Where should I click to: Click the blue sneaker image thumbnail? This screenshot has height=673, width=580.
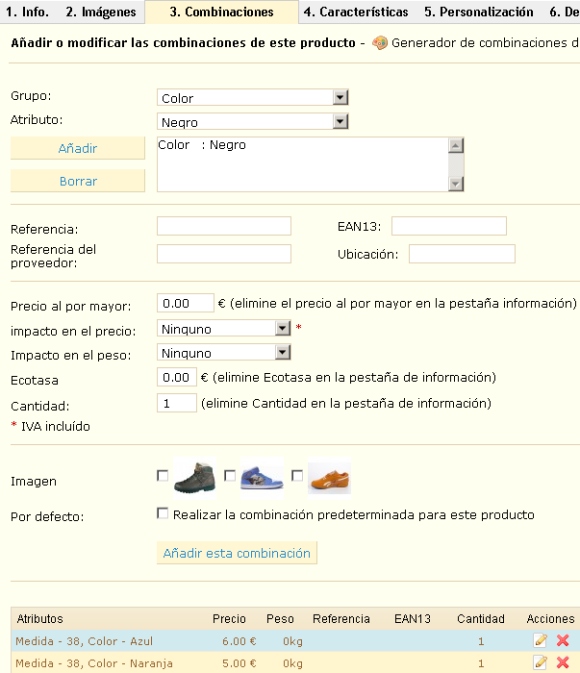coord(262,478)
